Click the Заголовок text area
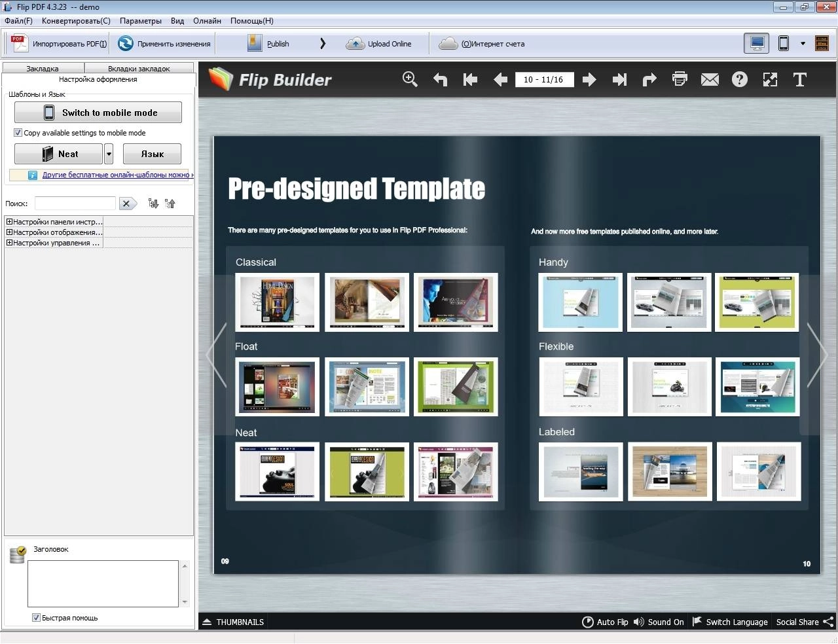This screenshot has width=838, height=644. click(x=103, y=583)
